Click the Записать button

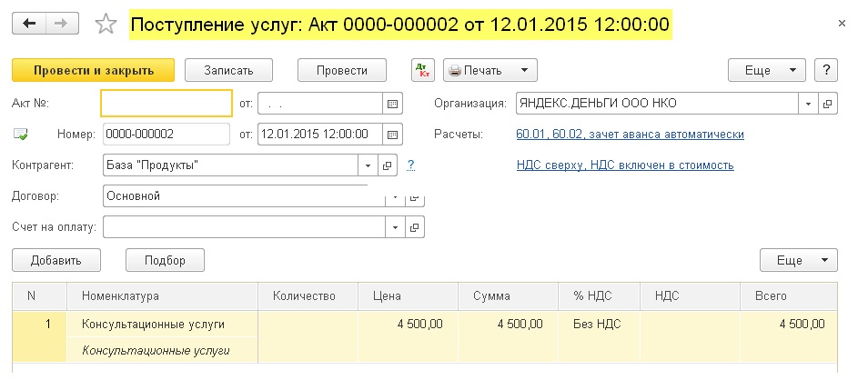pos(228,70)
